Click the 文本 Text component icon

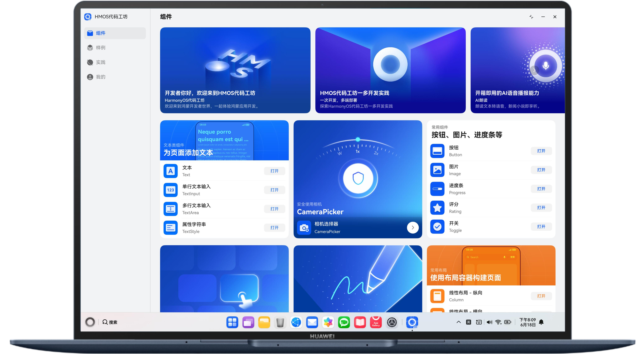170,171
